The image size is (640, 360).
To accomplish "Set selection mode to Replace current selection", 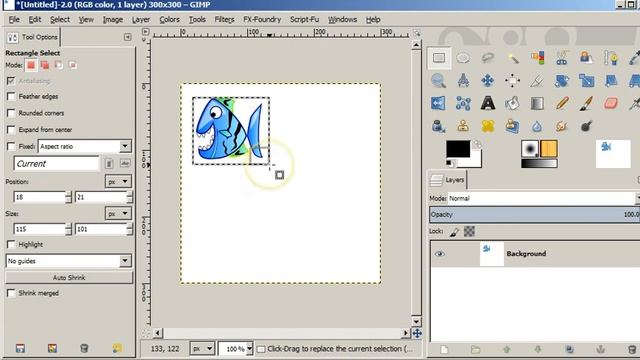I will (31, 65).
